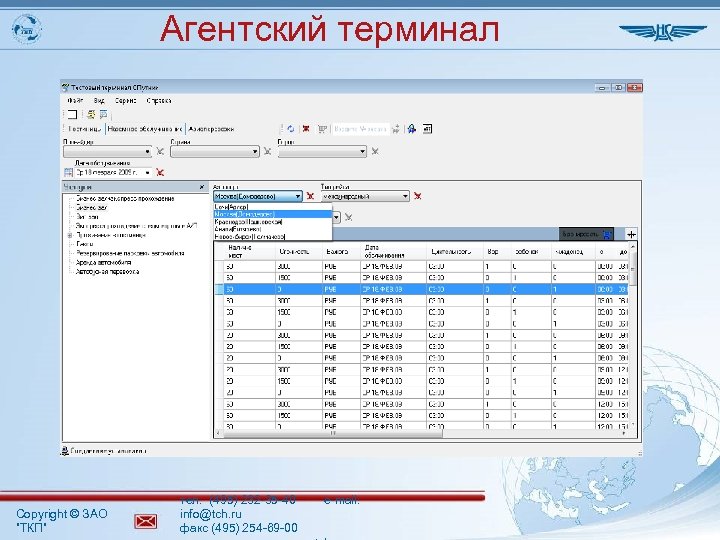Sort by the Стоимость column header
Viewport: 720px width, 540px height.
click(299, 252)
